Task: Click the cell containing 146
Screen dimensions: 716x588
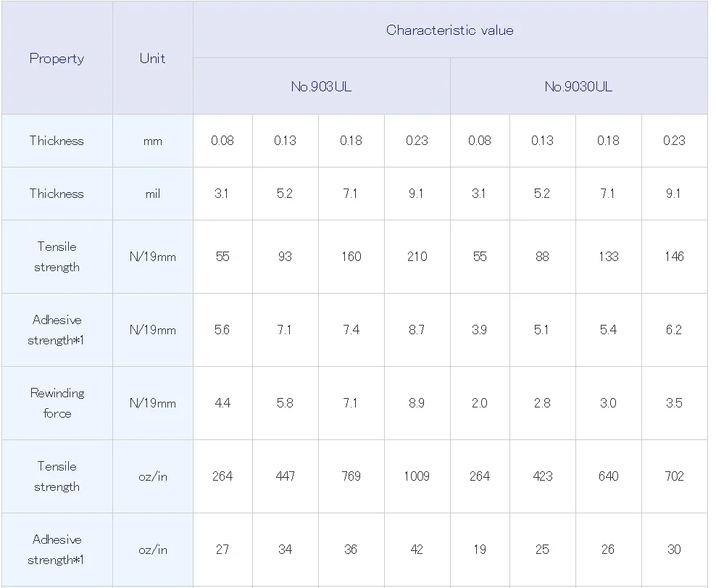Action: point(674,257)
